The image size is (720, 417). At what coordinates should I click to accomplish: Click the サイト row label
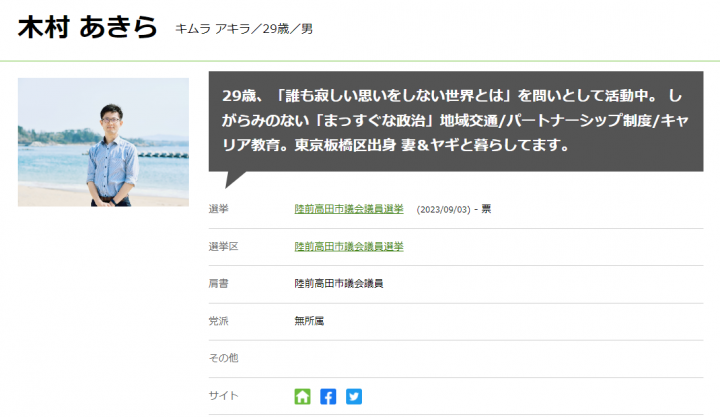(x=223, y=396)
